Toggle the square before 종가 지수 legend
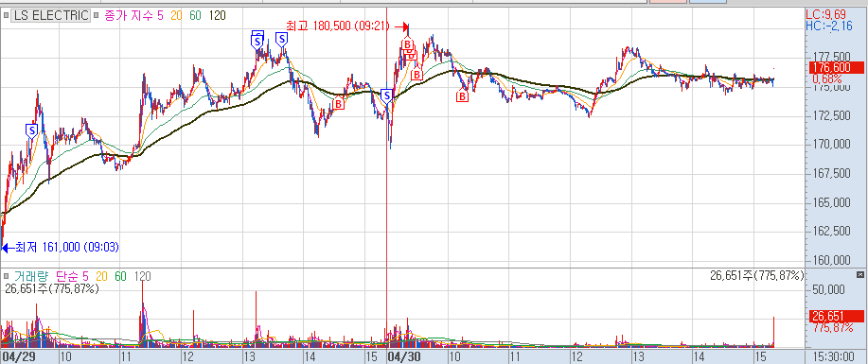This screenshot has height=364, width=868. 97,16
